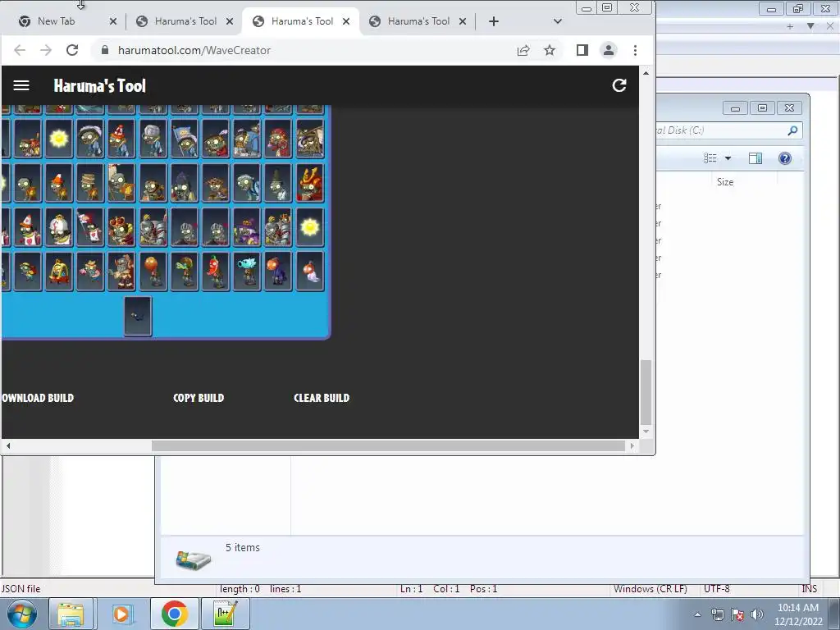
Task: Toggle the Explorer preview pane button
Action: [756, 158]
